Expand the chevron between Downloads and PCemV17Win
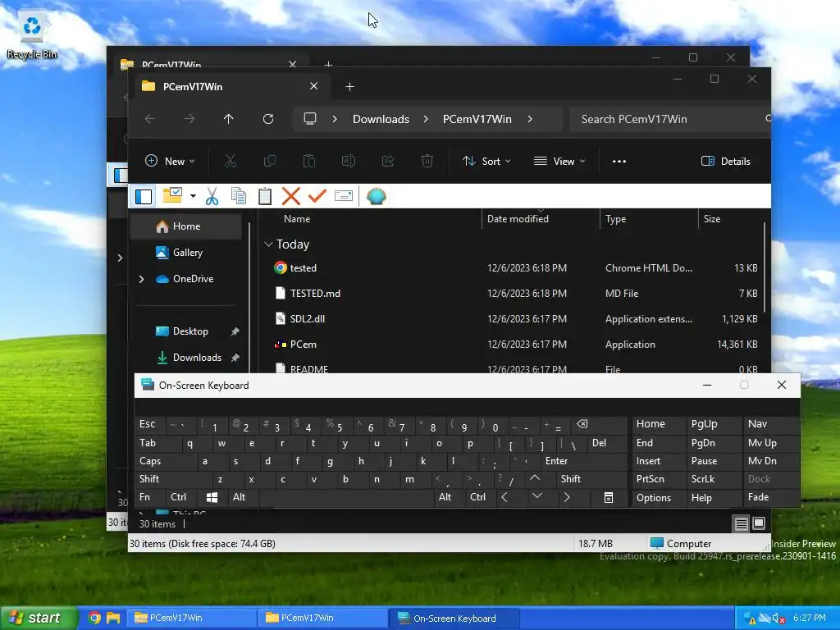The height and width of the screenshot is (630, 840). (x=426, y=119)
